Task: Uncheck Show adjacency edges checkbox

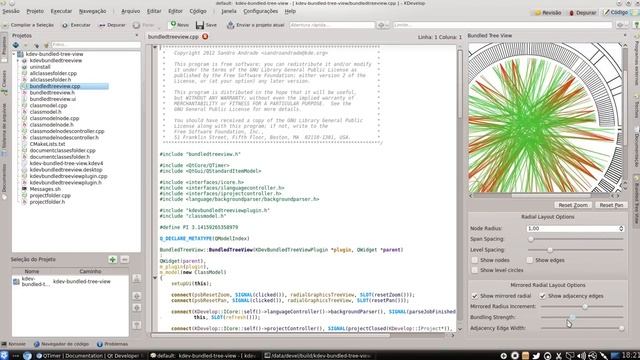Action: (x=542, y=296)
